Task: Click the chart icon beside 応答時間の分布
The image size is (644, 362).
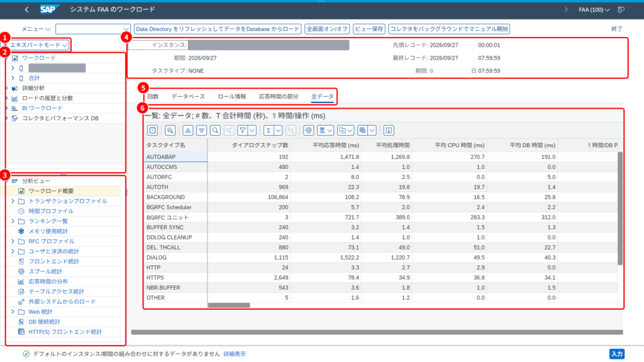Action: pyautogui.click(x=21, y=282)
